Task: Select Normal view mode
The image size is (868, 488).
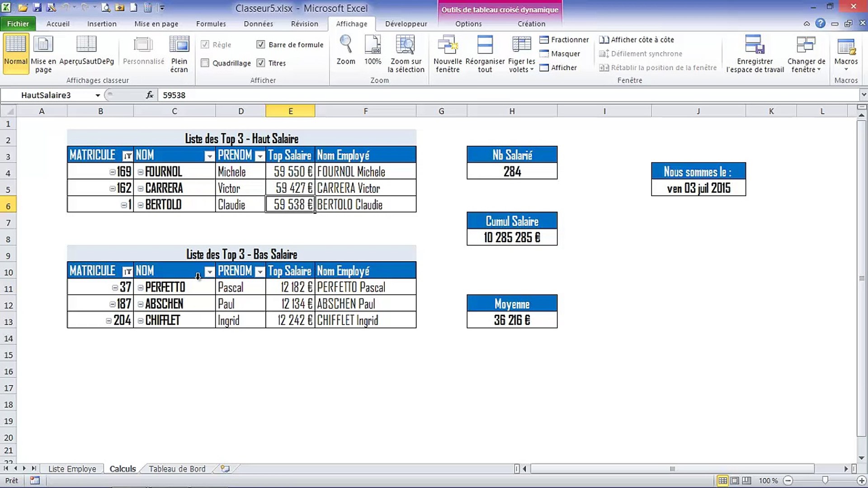Action: coord(15,52)
